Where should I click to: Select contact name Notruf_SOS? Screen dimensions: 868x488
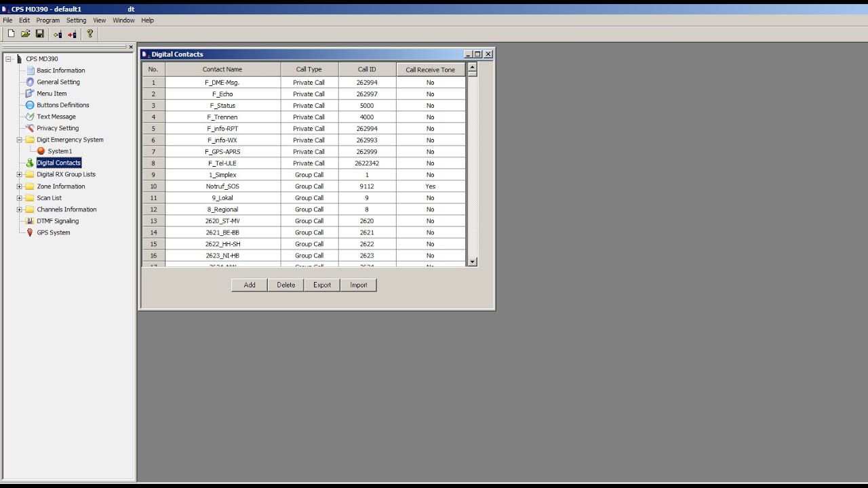[222, 186]
